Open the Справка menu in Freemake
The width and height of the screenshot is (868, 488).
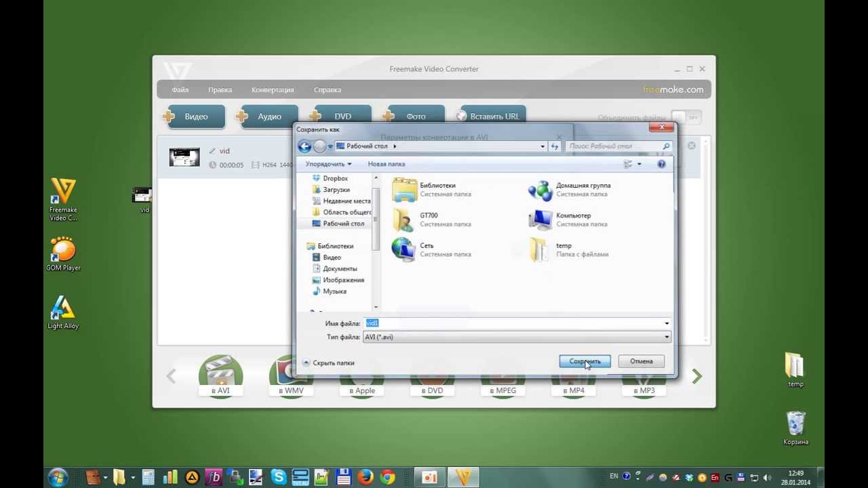(x=328, y=89)
